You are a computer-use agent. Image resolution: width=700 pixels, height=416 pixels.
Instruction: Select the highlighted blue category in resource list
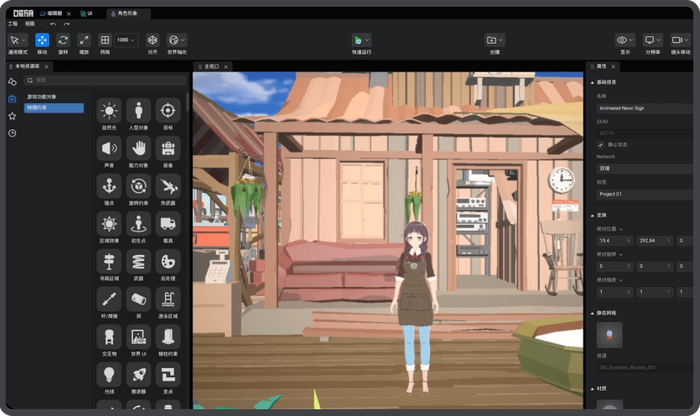pos(54,107)
